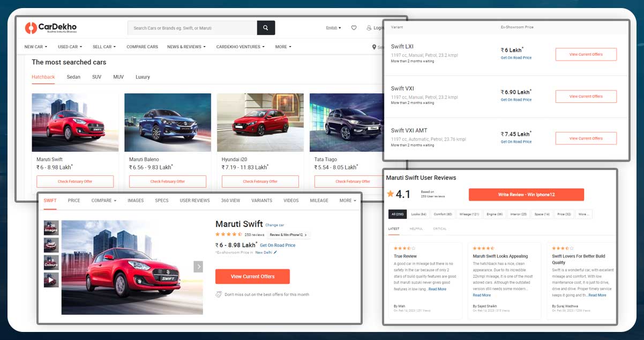Click Change car link
The height and width of the screenshot is (340, 644).
click(274, 225)
